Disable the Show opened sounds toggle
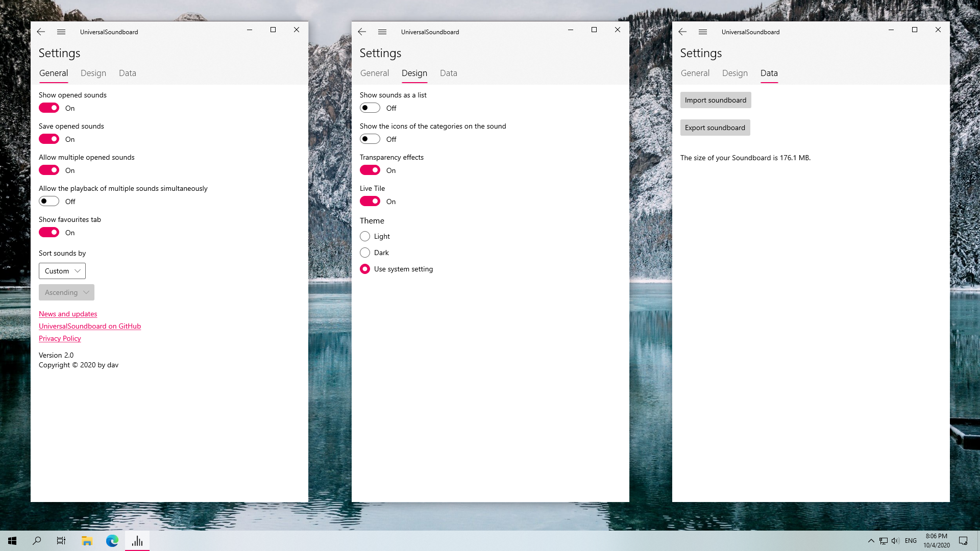This screenshot has height=551, width=980. 49,108
